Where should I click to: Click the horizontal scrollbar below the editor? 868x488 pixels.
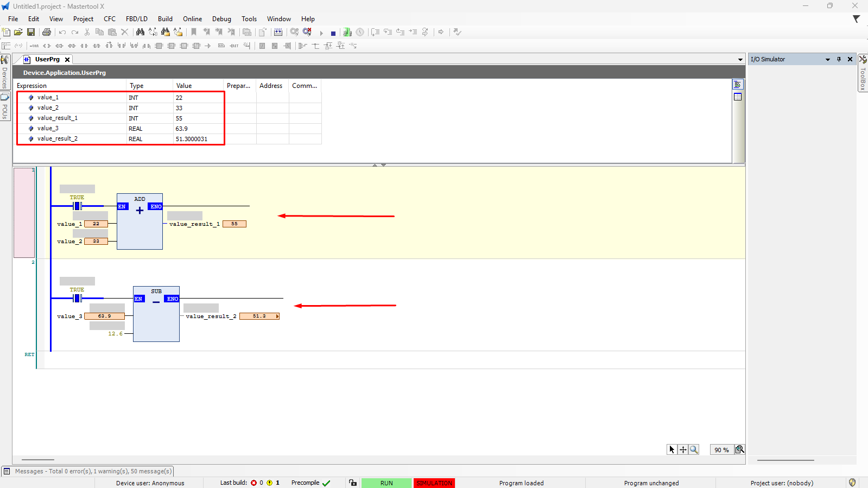click(x=38, y=460)
